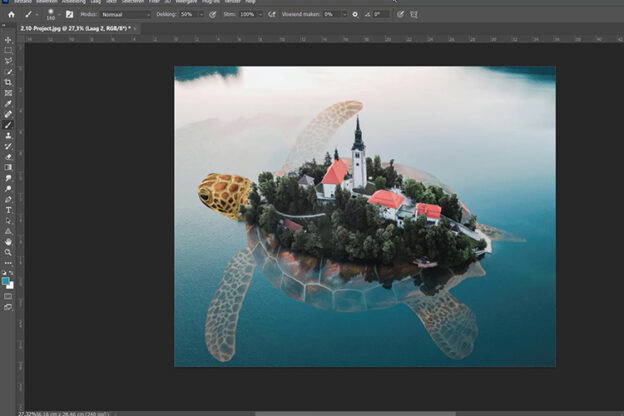The image size is (624, 416).
Task: Select the Smudge/Blur tool
Action: [8, 178]
